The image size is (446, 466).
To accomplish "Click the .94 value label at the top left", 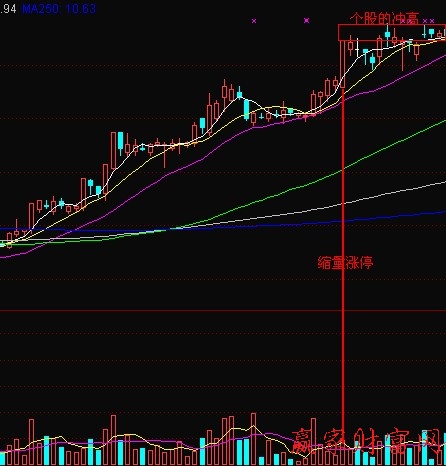I will pos(8,9).
